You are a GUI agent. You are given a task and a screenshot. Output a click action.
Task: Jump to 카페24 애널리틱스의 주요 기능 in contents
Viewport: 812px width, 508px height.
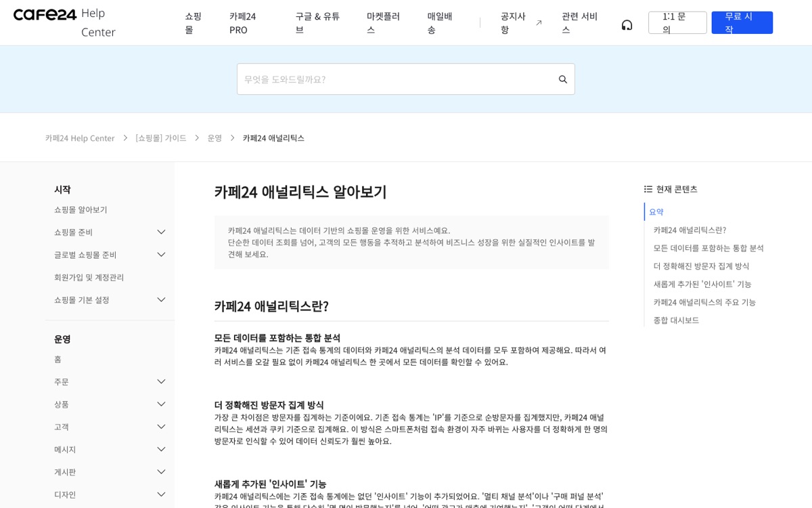click(704, 302)
